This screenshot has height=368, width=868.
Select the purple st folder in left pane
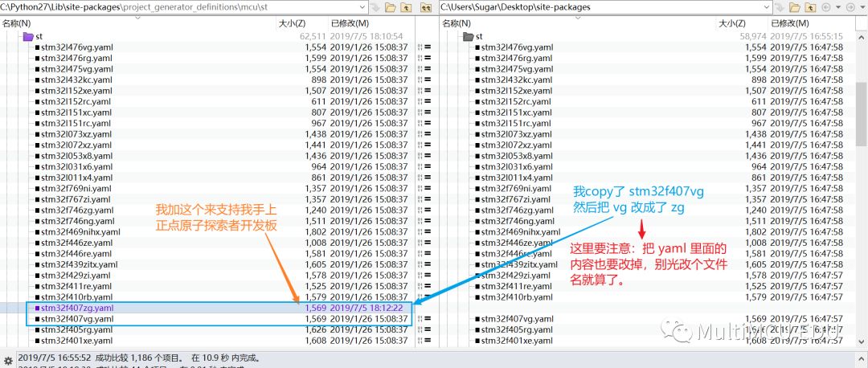(33, 36)
